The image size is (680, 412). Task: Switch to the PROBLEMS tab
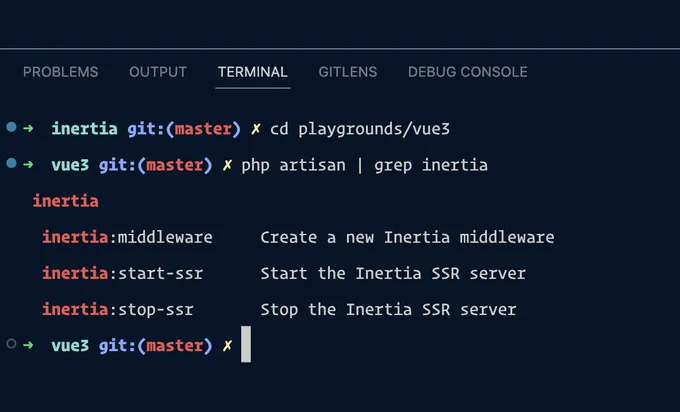[x=61, y=72]
